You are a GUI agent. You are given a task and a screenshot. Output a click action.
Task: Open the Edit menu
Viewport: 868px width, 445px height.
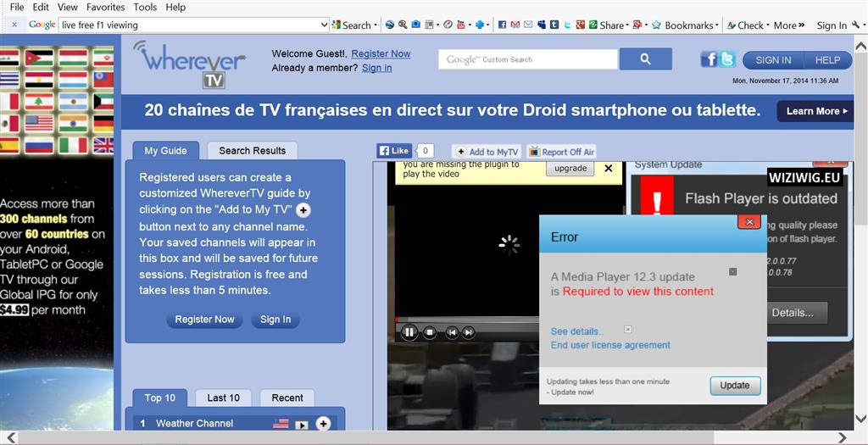[41, 7]
